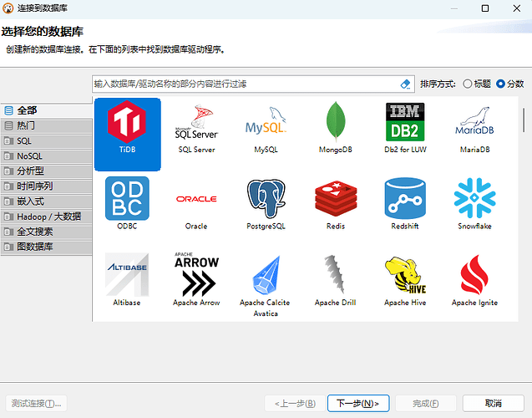
Task: Choose the Db2 for LUW icon
Action: tap(405, 121)
